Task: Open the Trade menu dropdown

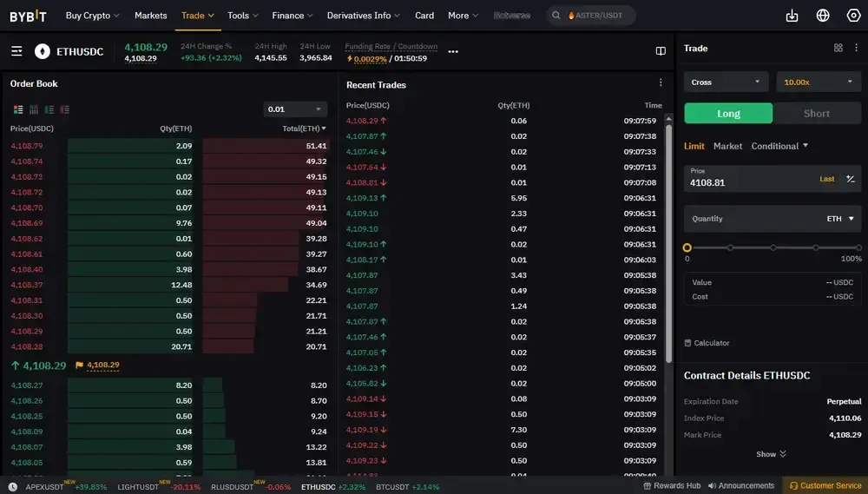Action: coord(198,16)
